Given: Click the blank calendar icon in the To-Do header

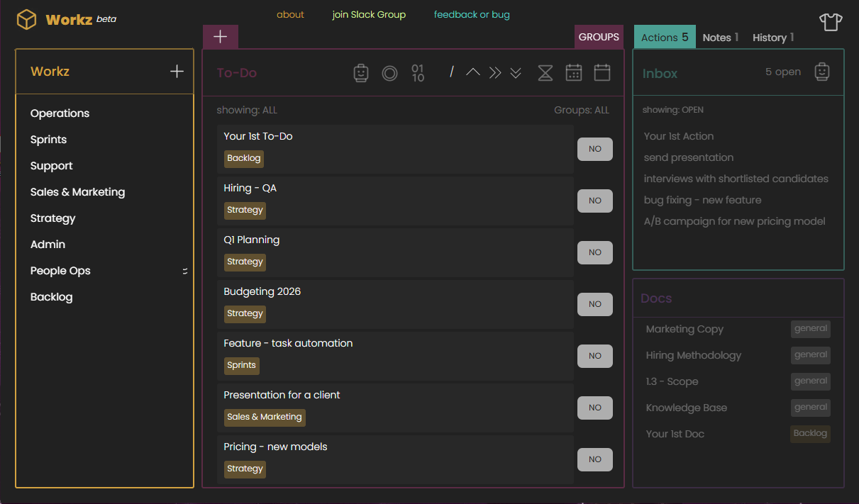Looking at the screenshot, I should pos(602,72).
